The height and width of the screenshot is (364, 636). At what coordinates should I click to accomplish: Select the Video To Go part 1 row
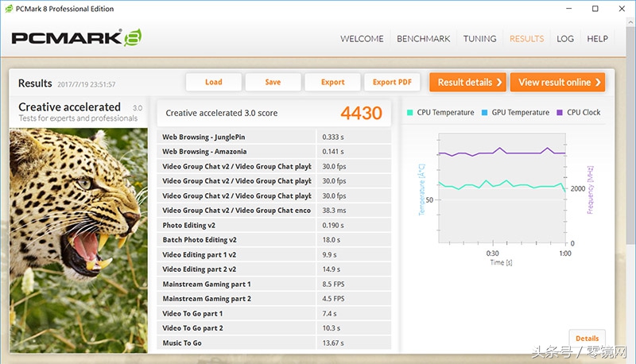click(x=273, y=313)
